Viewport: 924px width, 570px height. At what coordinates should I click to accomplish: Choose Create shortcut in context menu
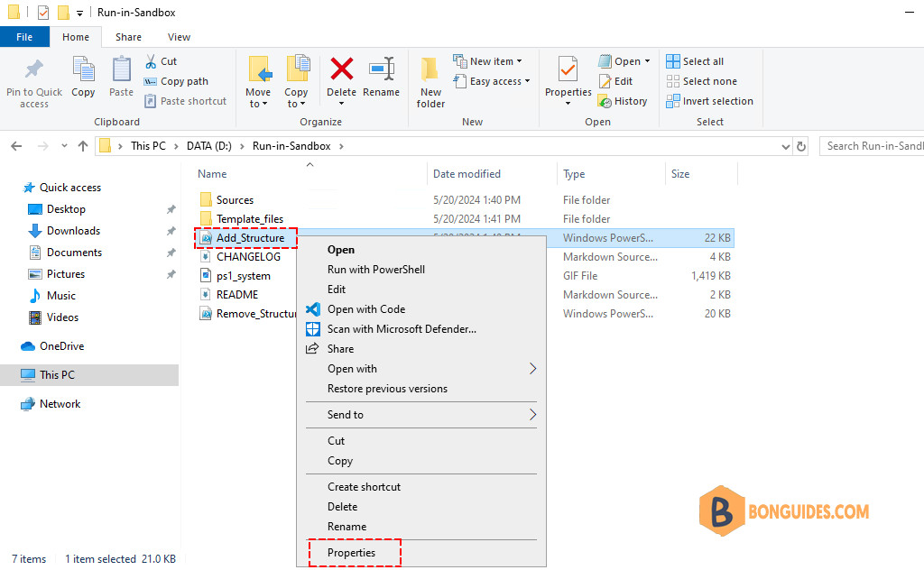pos(364,487)
